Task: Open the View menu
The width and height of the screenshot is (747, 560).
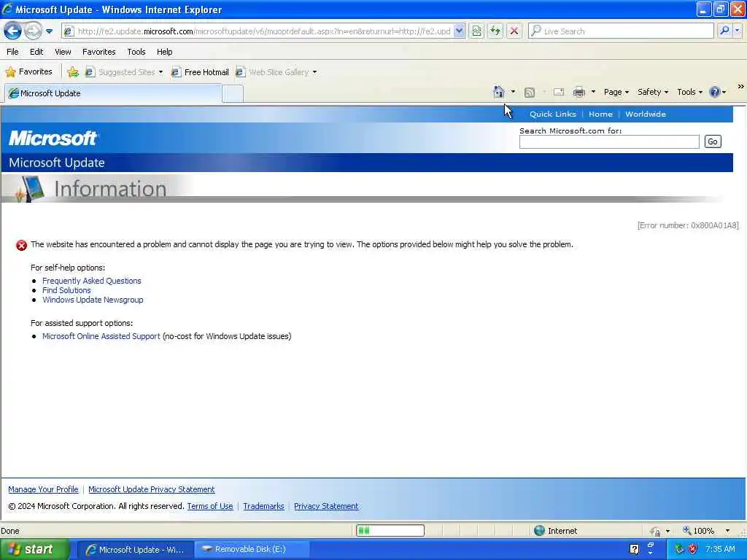Action: (x=63, y=52)
